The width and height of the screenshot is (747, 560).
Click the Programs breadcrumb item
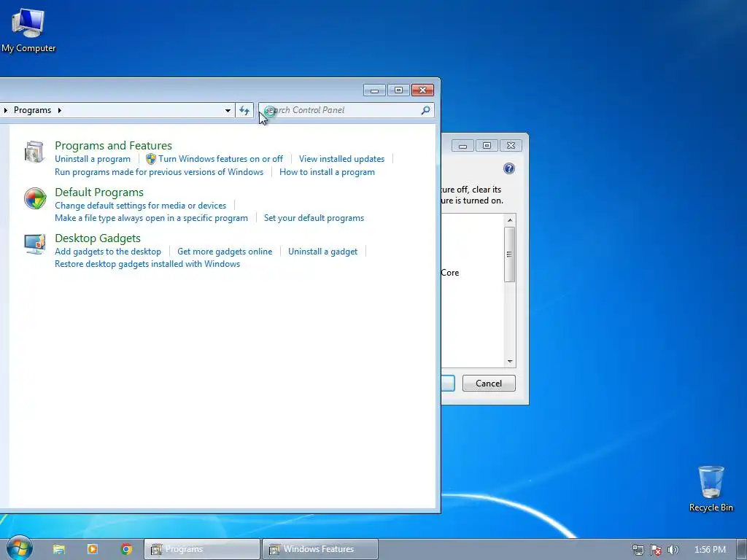tap(32, 111)
